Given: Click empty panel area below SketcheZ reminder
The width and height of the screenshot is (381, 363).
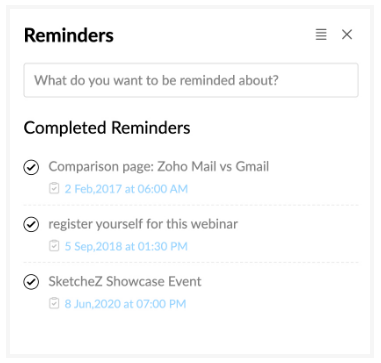Looking at the screenshot, I should (191, 333).
